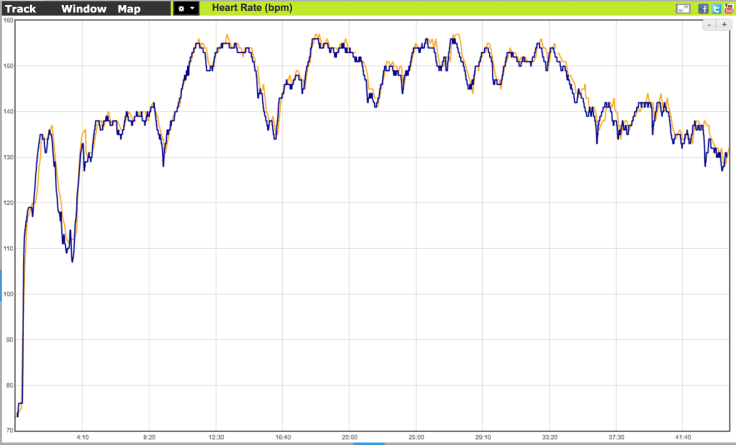Share via the Twitter icon
This screenshot has width=736, height=445.
click(716, 8)
